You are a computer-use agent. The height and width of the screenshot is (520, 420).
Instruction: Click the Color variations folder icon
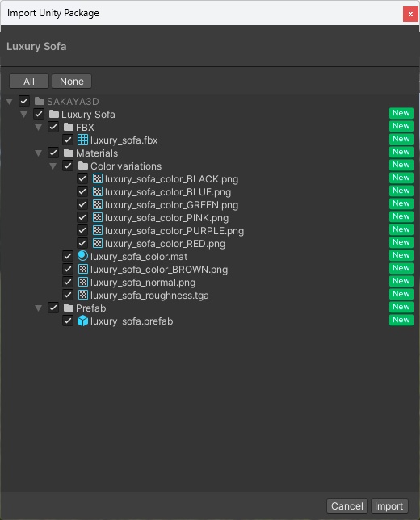(x=83, y=166)
